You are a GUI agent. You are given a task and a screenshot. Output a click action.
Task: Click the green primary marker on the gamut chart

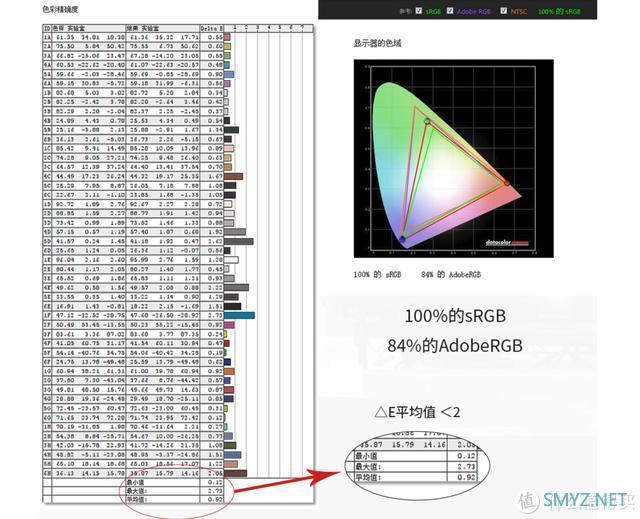click(427, 121)
